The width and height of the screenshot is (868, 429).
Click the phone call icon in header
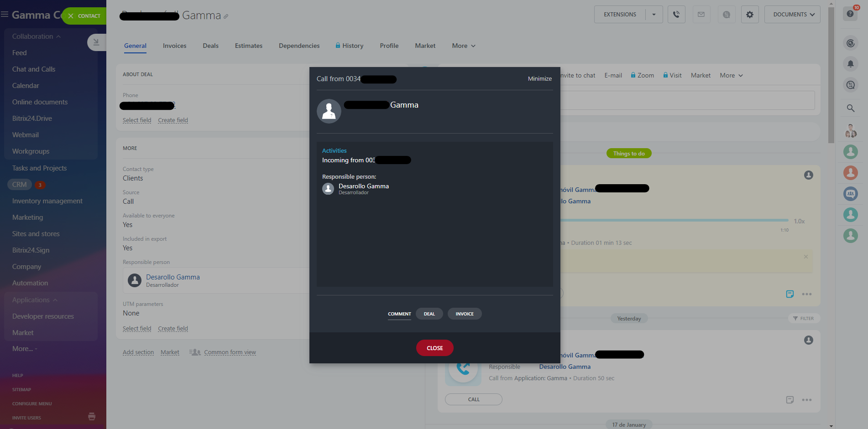676,15
